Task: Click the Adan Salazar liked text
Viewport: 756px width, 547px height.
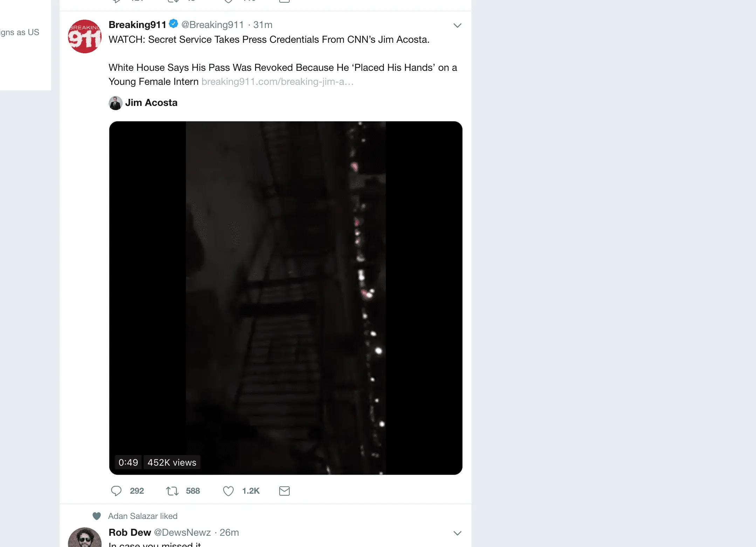Action: [143, 516]
